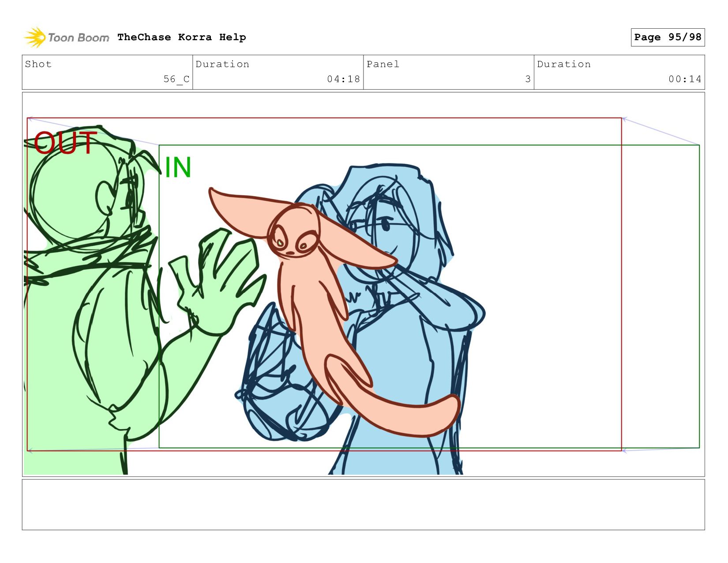Click the panel duration value '00:14'

[x=685, y=79]
